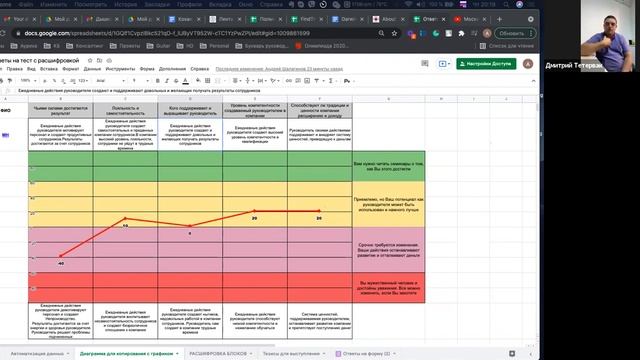Click the move to folder icon
This screenshot has height=360, width=640.
tap(99, 60)
